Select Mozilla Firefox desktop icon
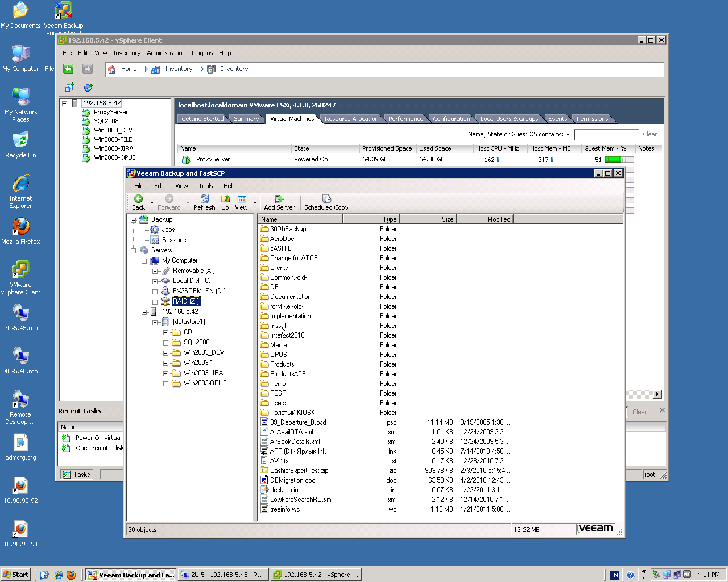Viewport: 728px width, 582px height. pyautogui.click(x=20, y=231)
